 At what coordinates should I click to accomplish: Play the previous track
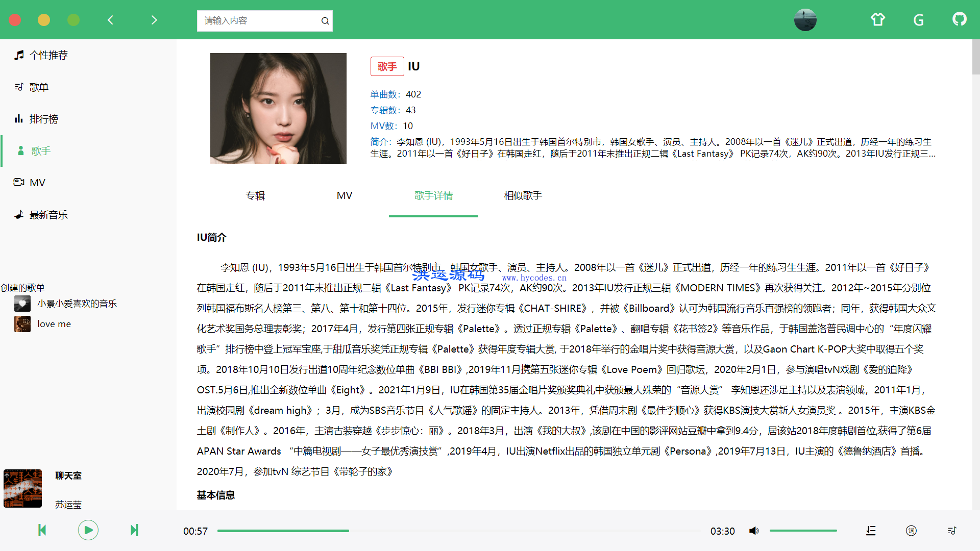tap(42, 531)
